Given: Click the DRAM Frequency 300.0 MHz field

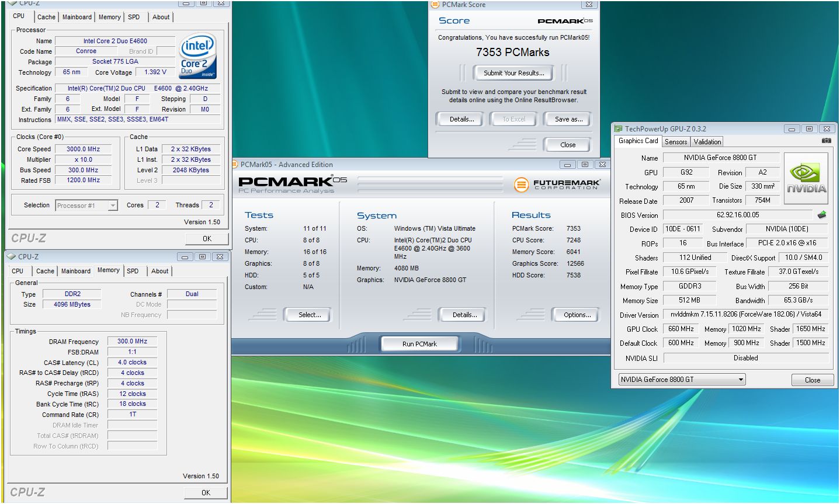Looking at the screenshot, I should (x=132, y=341).
